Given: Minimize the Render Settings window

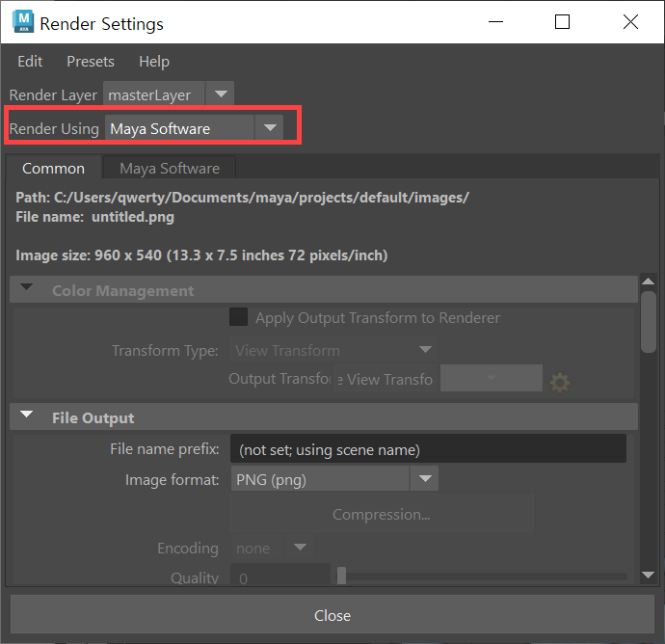Looking at the screenshot, I should [495, 21].
